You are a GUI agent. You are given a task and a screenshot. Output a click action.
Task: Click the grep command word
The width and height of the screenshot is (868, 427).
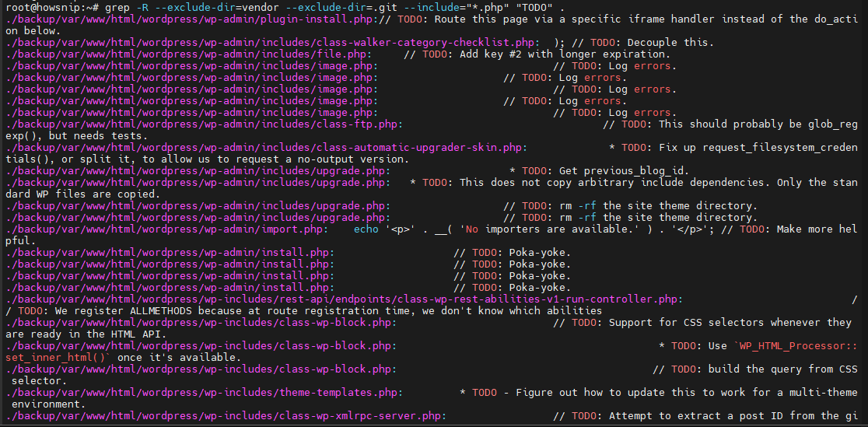117,8
